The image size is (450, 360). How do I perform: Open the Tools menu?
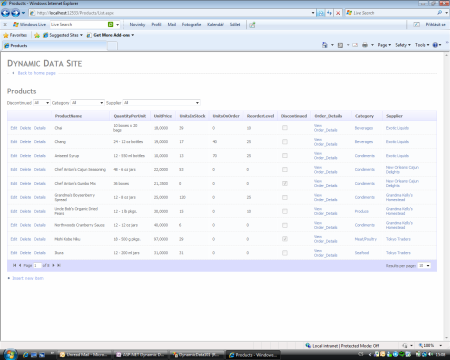pos(422,45)
